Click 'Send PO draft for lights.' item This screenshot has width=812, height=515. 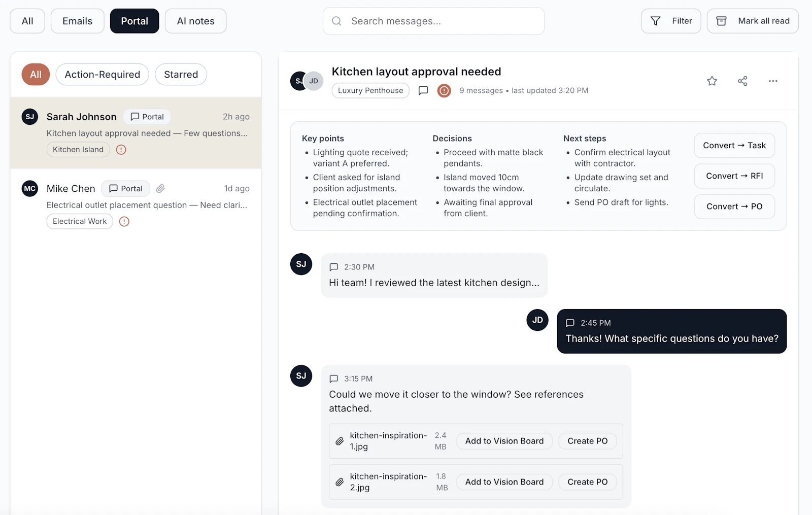tap(621, 202)
